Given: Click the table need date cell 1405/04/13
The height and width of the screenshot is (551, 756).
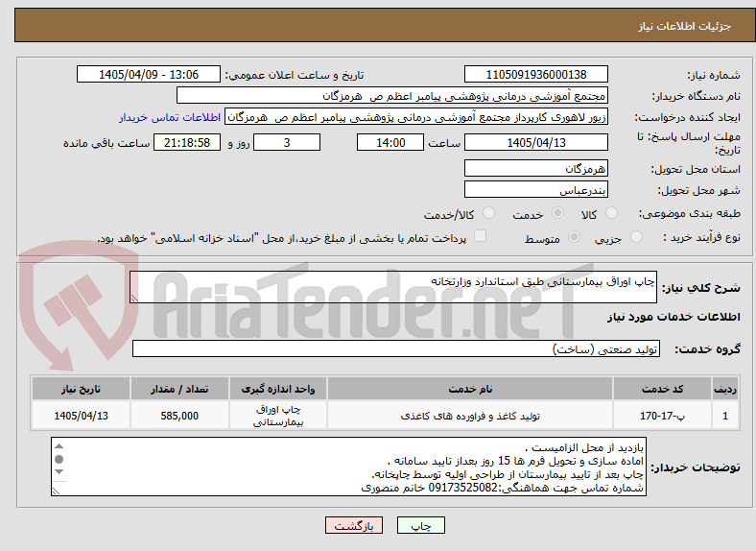Looking at the screenshot, I should 81,416.
